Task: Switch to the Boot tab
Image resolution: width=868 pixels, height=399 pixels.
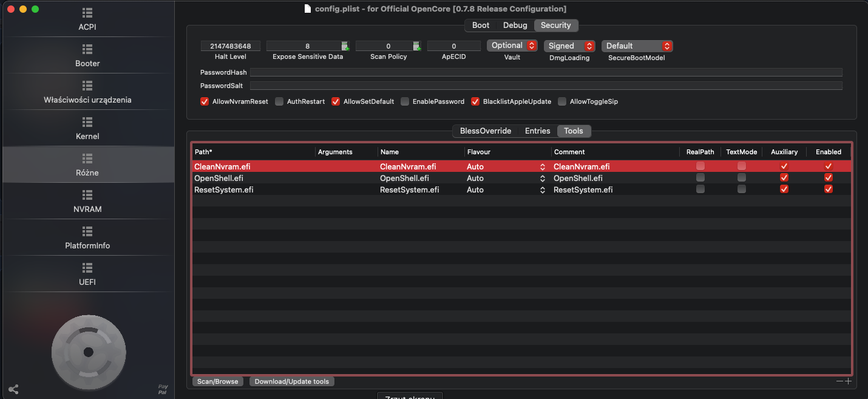Action: point(481,26)
